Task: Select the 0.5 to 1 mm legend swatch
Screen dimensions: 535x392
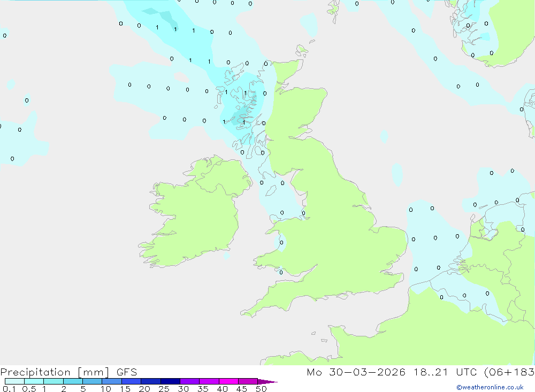Action: pyautogui.click(x=34, y=381)
